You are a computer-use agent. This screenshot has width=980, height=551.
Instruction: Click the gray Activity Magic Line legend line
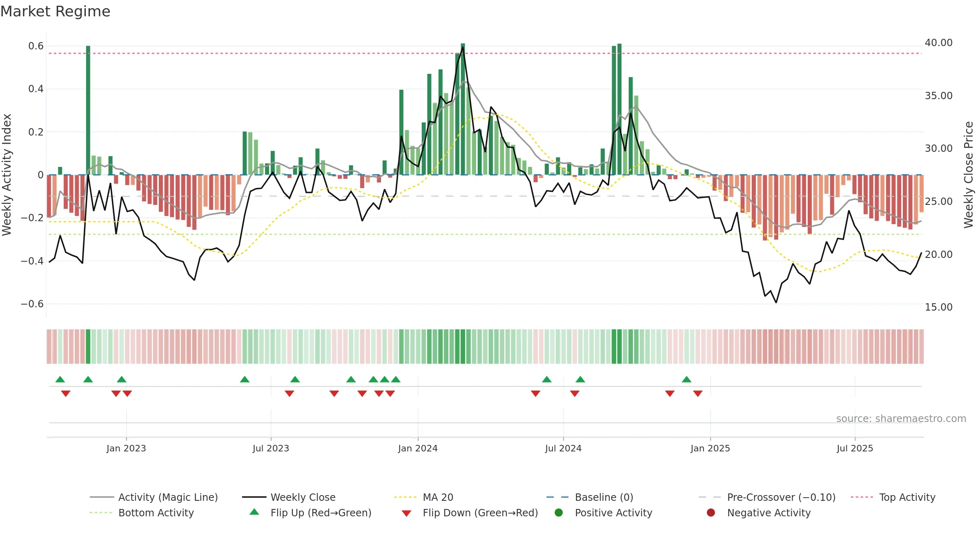point(102,497)
